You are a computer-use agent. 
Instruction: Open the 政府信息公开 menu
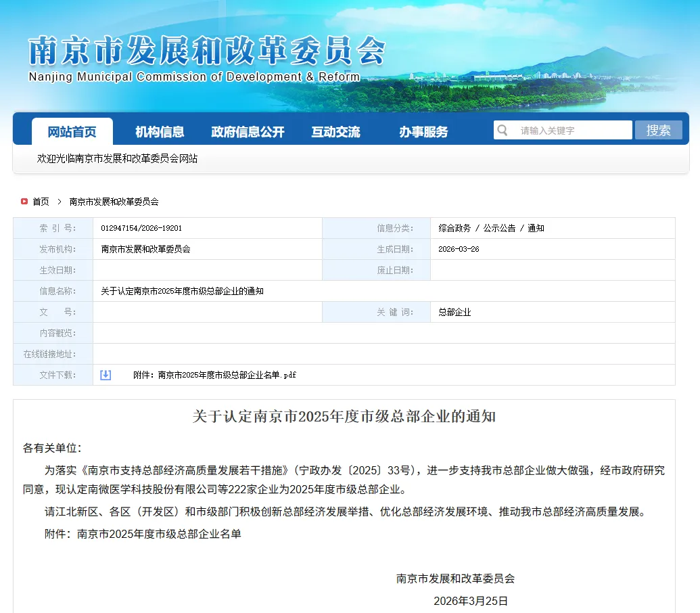pos(248,132)
